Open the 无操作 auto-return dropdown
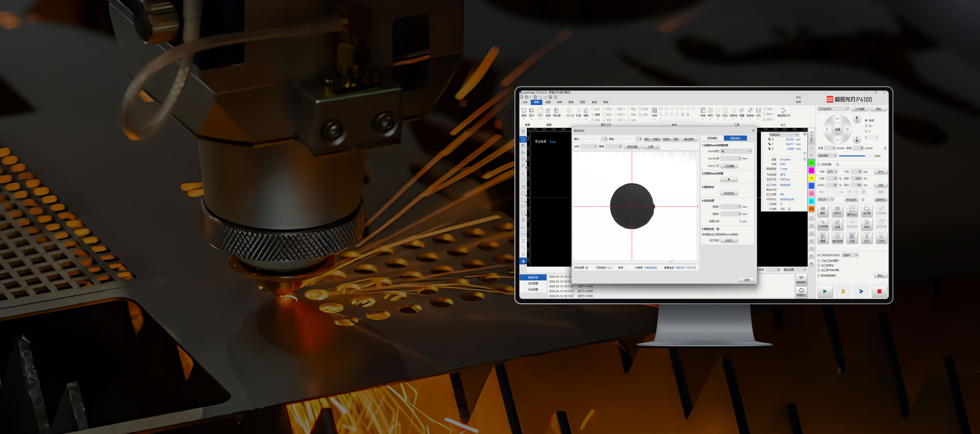This screenshot has height=434, width=980. point(850,255)
